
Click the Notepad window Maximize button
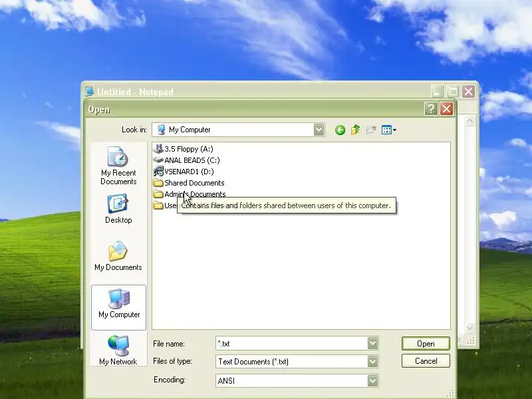point(453,91)
